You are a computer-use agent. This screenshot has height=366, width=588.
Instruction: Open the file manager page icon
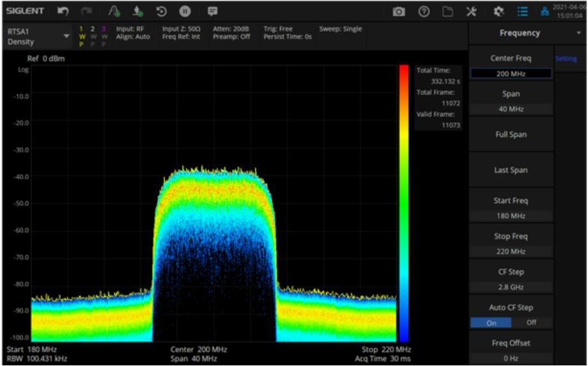click(x=447, y=12)
